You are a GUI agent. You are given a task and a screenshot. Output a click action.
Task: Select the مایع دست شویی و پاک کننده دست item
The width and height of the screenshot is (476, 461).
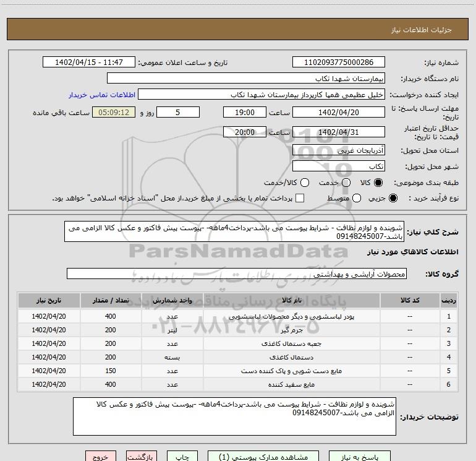pos(238,371)
